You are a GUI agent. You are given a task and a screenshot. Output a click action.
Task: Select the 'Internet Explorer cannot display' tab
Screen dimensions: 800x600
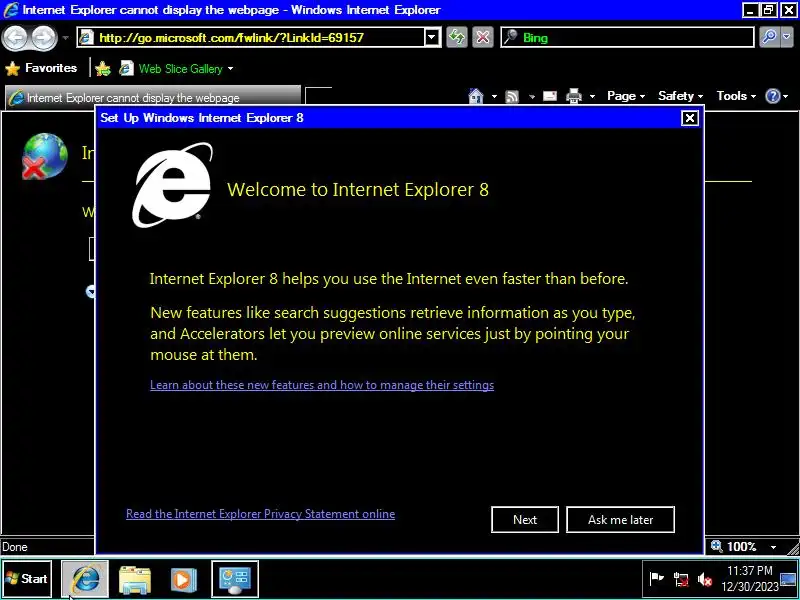point(153,97)
